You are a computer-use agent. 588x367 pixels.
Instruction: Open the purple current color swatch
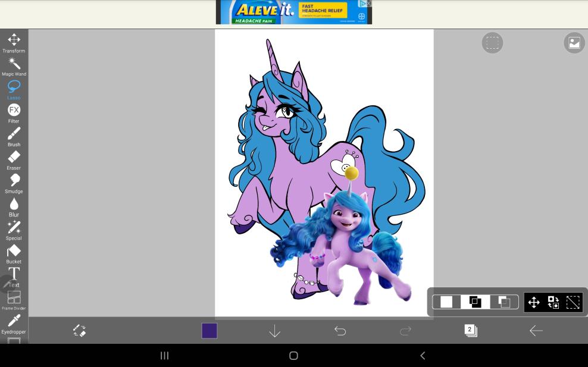(209, 331)
